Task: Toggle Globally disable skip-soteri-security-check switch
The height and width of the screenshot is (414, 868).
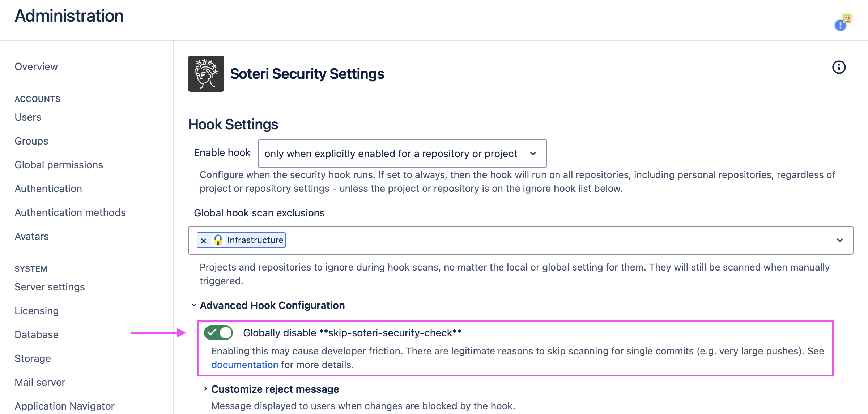Action: click(x=218, y=333)
